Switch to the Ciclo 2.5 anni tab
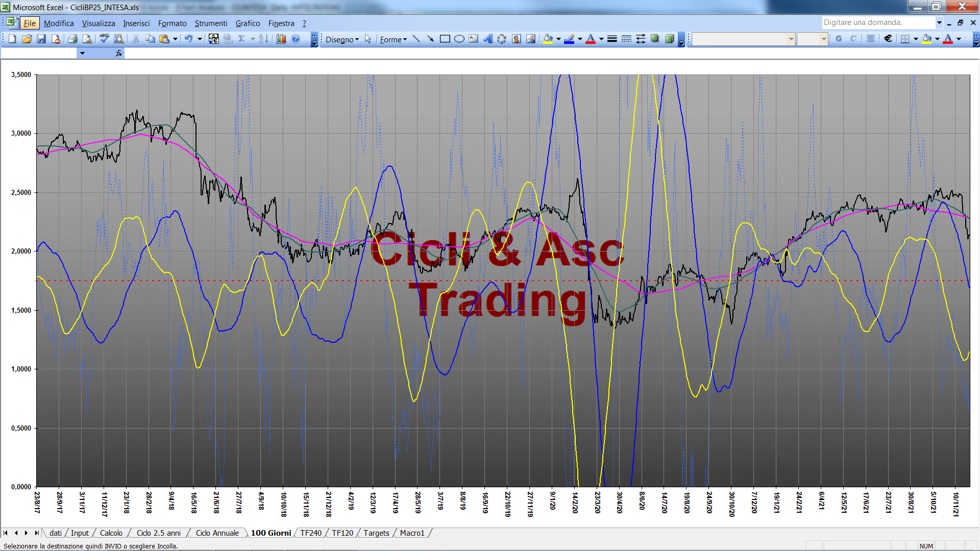The height and width of the screenshot is (551, 980). [158, 533]
